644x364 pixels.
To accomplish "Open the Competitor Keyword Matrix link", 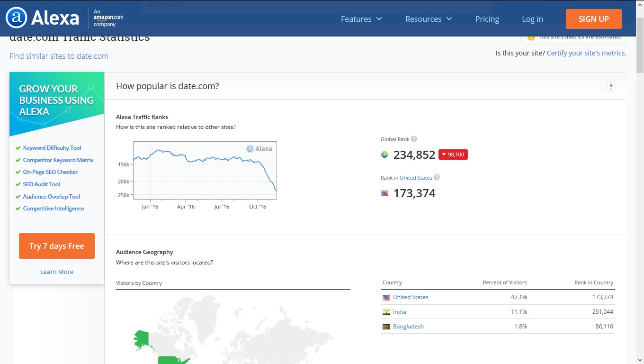I will [58, 160].
